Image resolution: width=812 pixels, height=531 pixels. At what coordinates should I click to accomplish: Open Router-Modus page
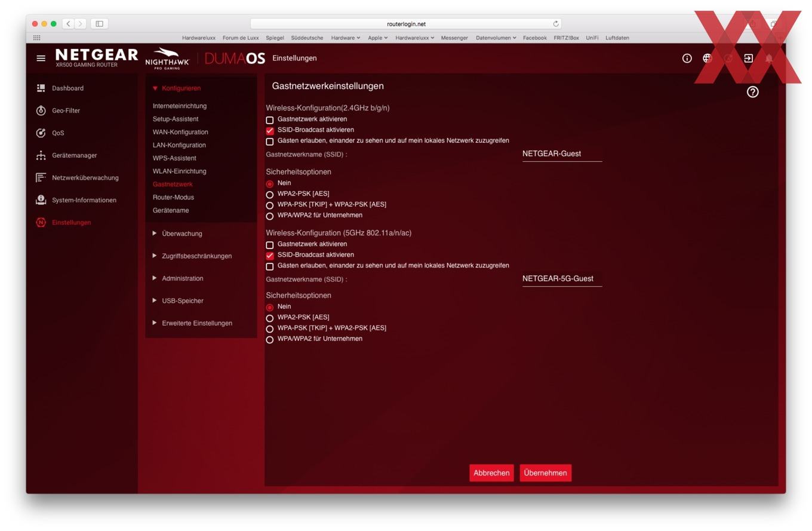[173, 197]
